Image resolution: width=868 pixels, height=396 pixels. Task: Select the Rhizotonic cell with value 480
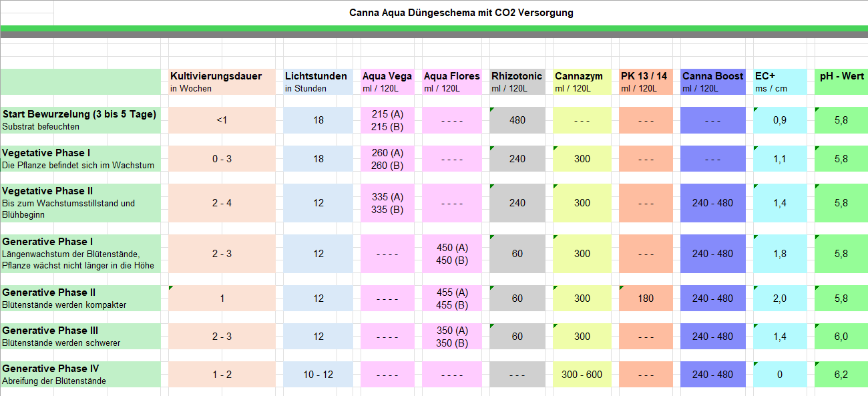click(517, 120)
